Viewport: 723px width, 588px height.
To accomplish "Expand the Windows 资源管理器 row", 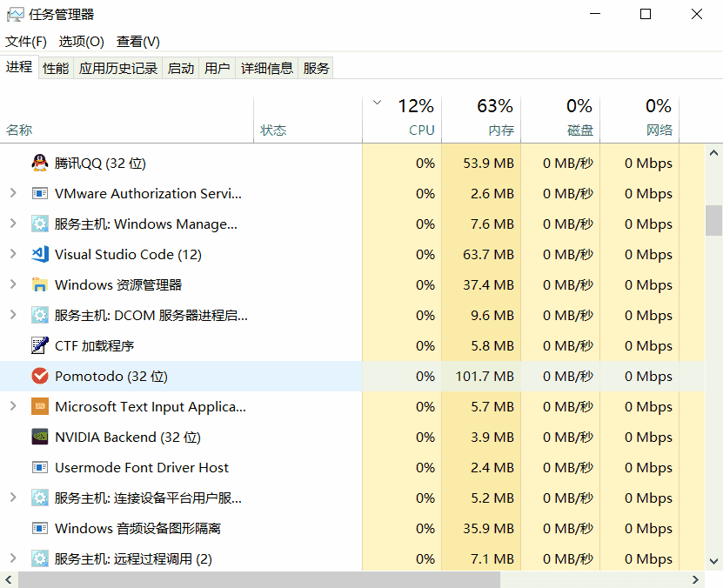I will pyautogui.click(x=13, y=284).
